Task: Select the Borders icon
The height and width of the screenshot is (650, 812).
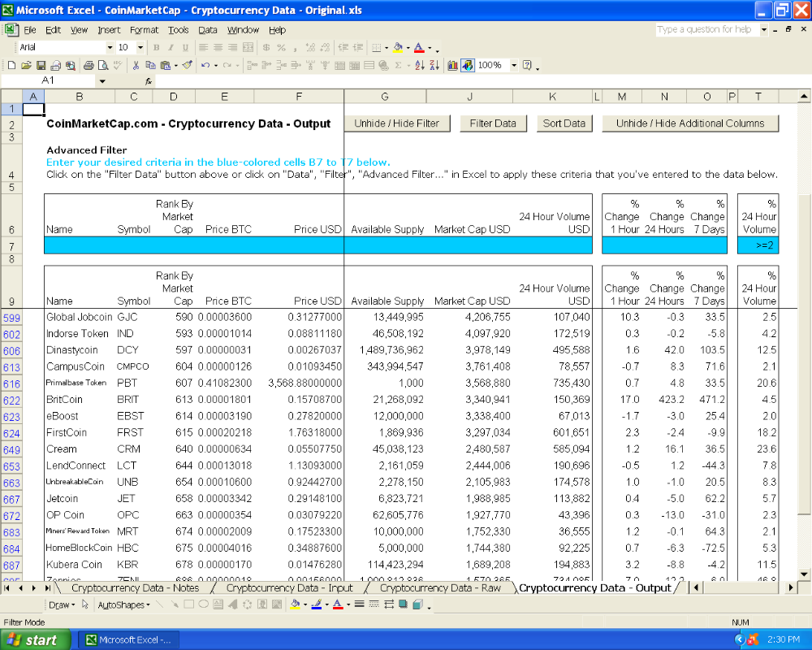Action: 377,48
